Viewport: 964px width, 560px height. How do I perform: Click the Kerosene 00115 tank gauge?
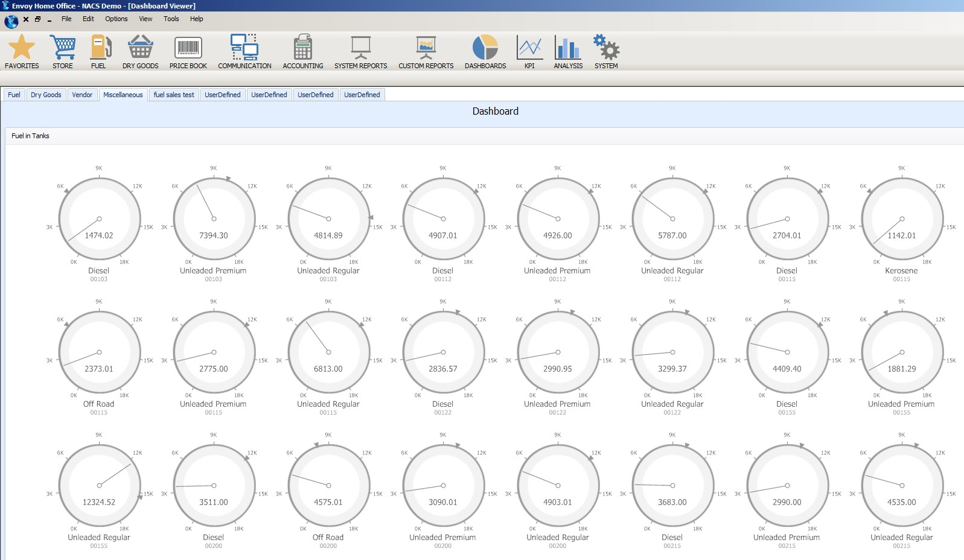click(x=901, y=220)
